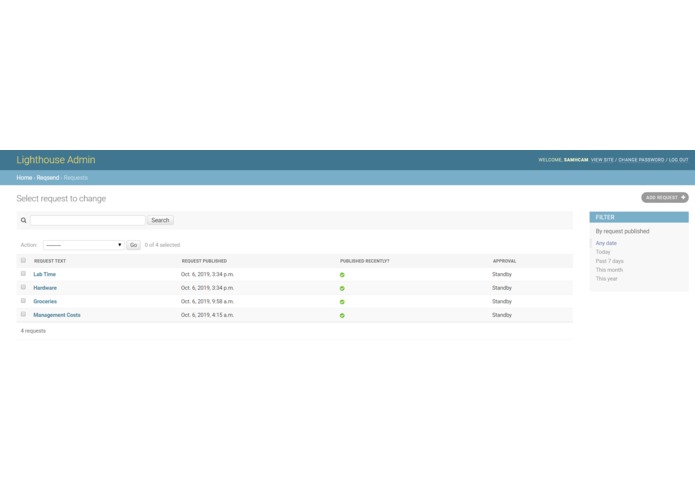Click the Lighthouse Admin title

pos(56,160)
